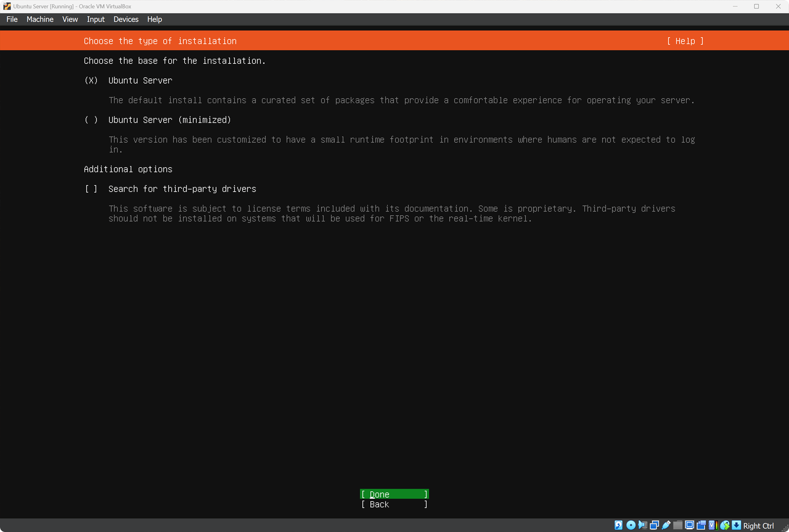Click the mouse integration status icon

click(725, 525)
